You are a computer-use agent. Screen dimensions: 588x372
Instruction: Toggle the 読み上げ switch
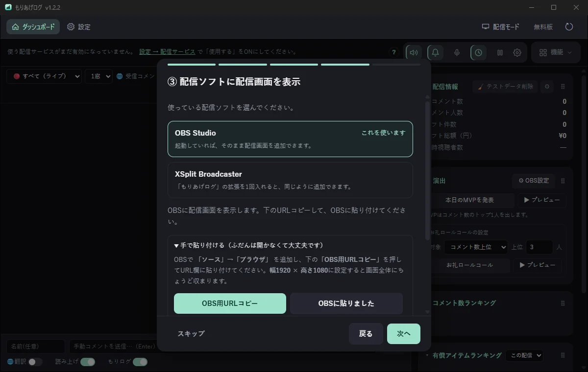point(88,362)
